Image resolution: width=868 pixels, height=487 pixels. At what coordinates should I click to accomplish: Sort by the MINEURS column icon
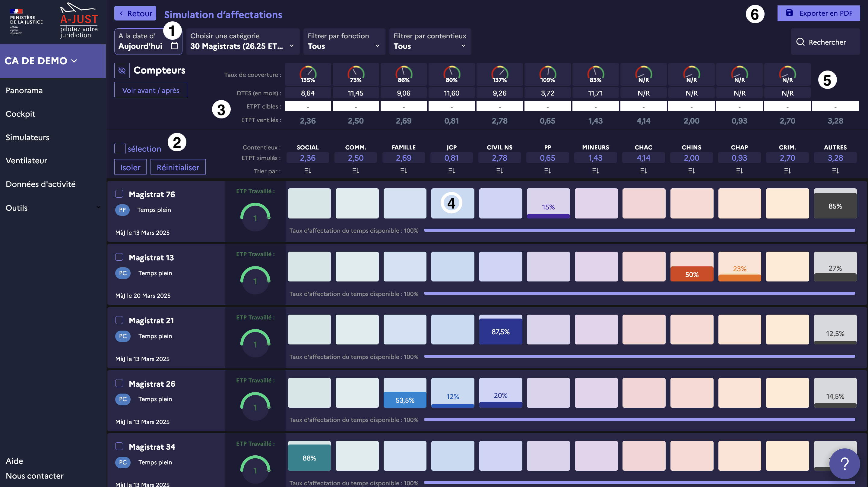(x=595, y=171)
